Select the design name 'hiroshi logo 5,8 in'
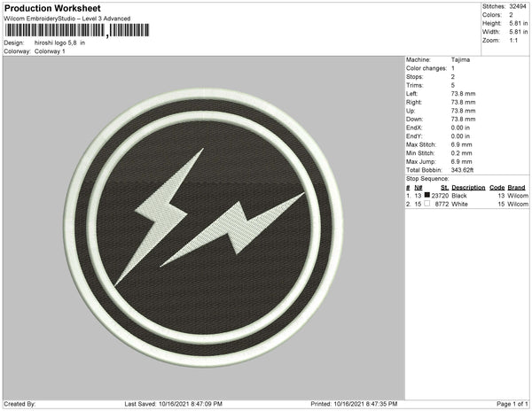This screenshot has height=411, width=532. click(59, 43)
